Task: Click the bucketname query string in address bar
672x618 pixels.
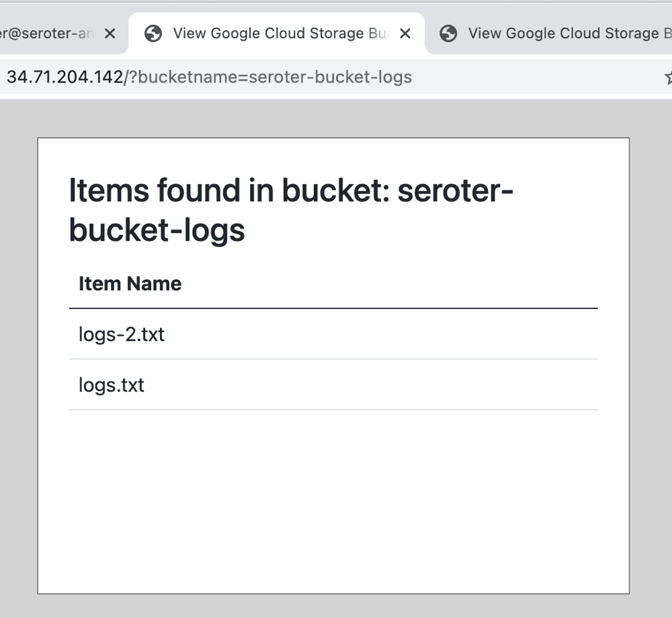Action: 269,77
